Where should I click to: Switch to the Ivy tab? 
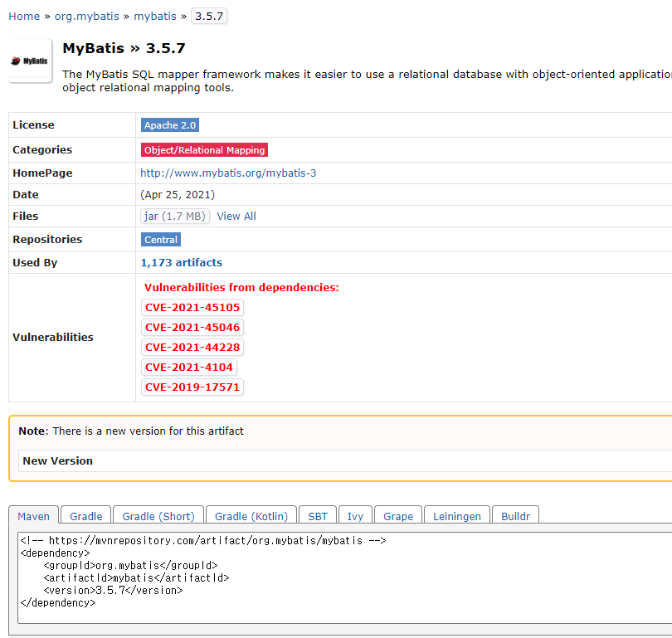[355, 516]
